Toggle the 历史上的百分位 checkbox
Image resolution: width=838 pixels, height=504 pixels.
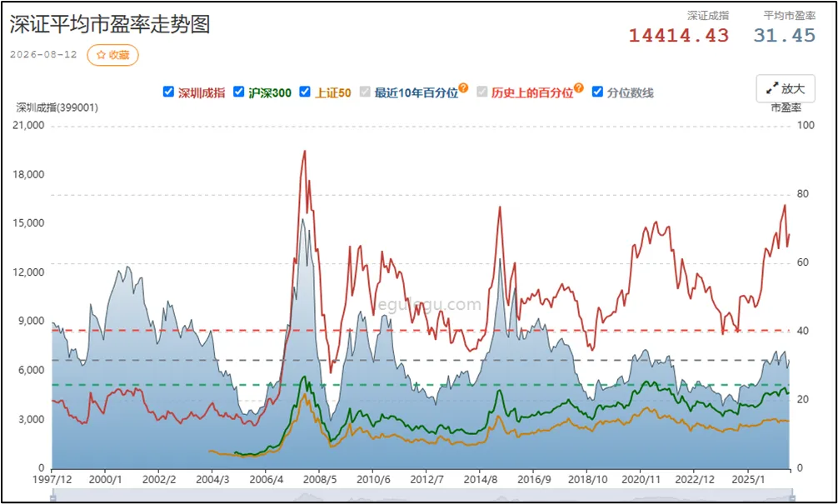point(482,92)
